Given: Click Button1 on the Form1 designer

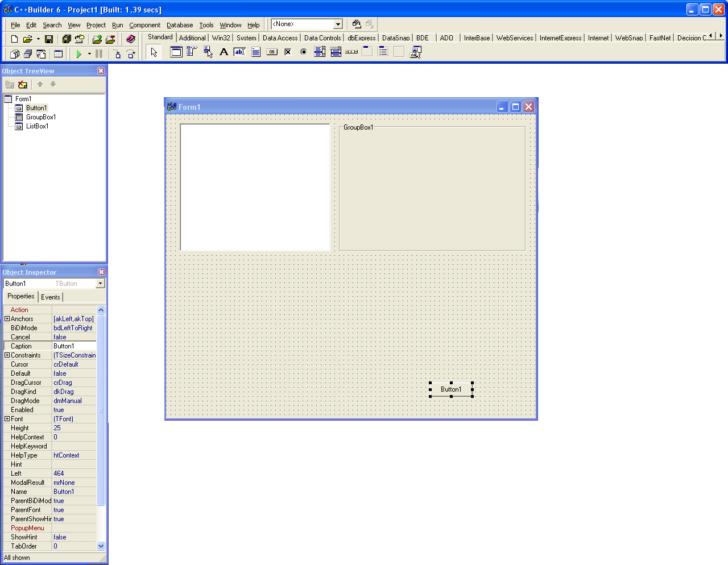Looking at the screenshot, I should [x=451, y=389].
